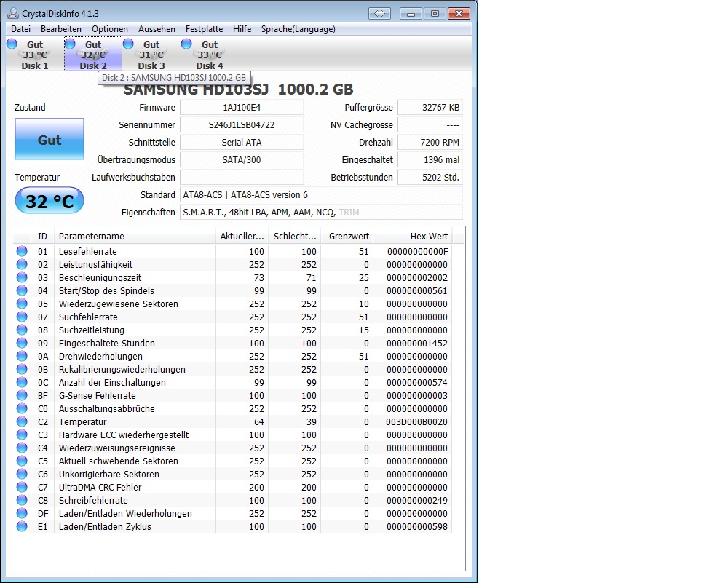This screenshot has width=728, height=583.
Task: Click status icon for Beschleunigungszeit row
Action: pos(22,277)
